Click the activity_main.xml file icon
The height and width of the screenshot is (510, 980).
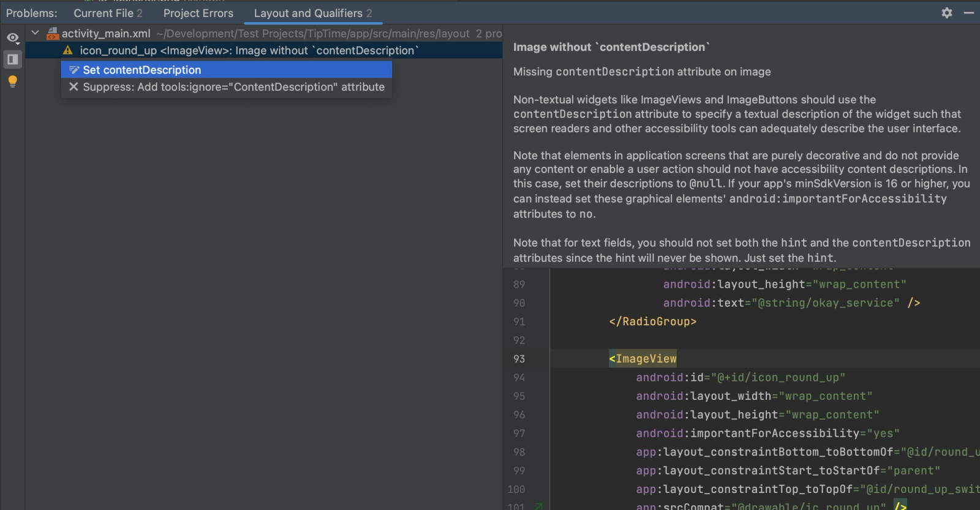pyautogui.click(x=53, y=34)
